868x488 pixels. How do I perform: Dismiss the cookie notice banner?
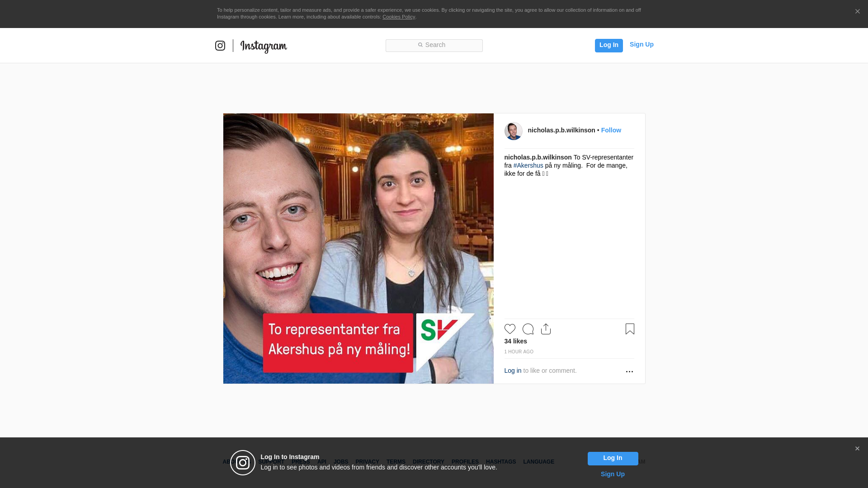pos(857,12)
